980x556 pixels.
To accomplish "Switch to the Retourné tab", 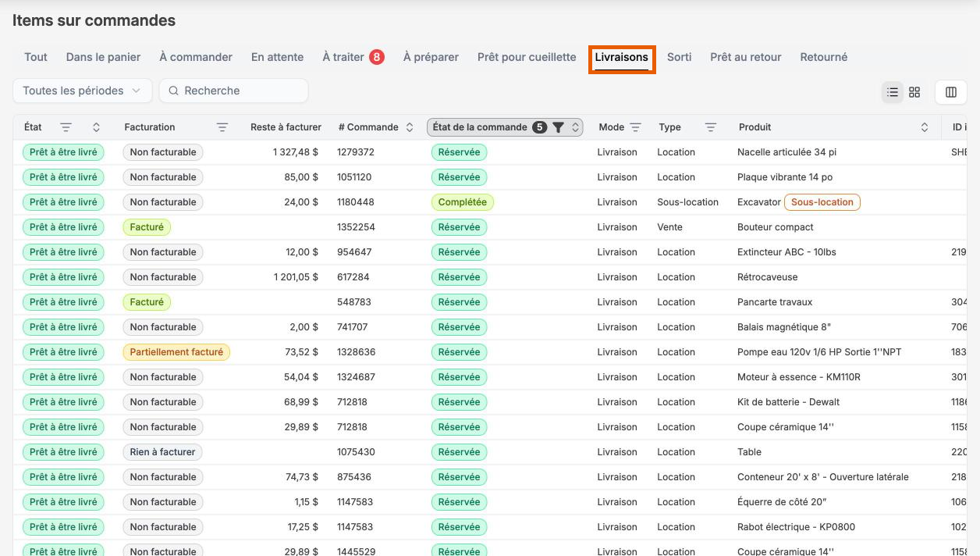I will point(824,57).
